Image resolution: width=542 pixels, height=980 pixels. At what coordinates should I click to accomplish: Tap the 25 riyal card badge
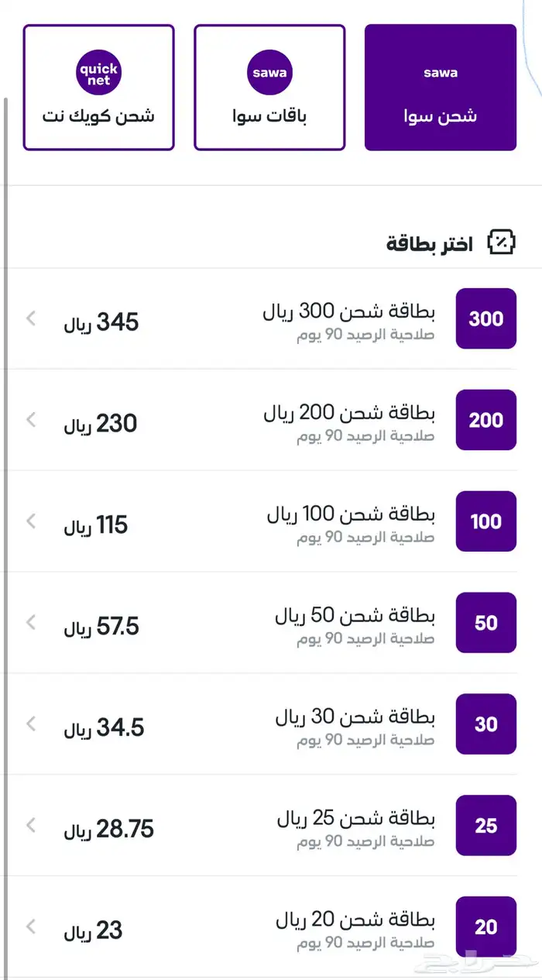pyautogui.click(x=486, y=826)
